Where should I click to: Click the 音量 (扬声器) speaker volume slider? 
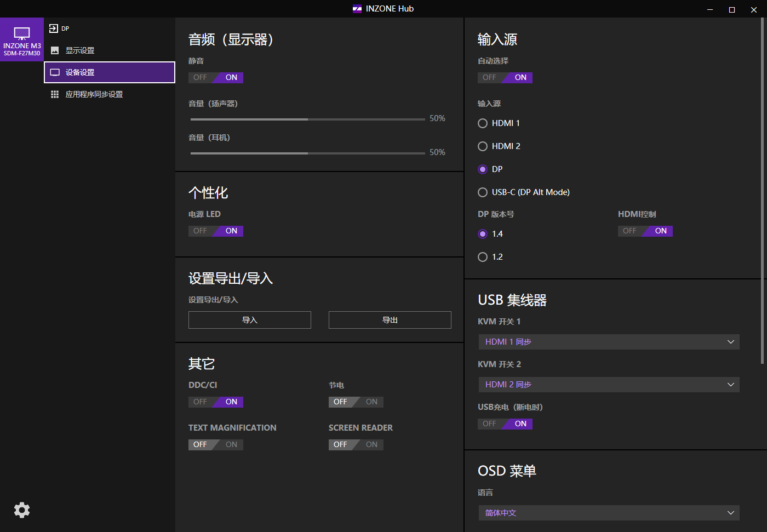coord(307,119)
